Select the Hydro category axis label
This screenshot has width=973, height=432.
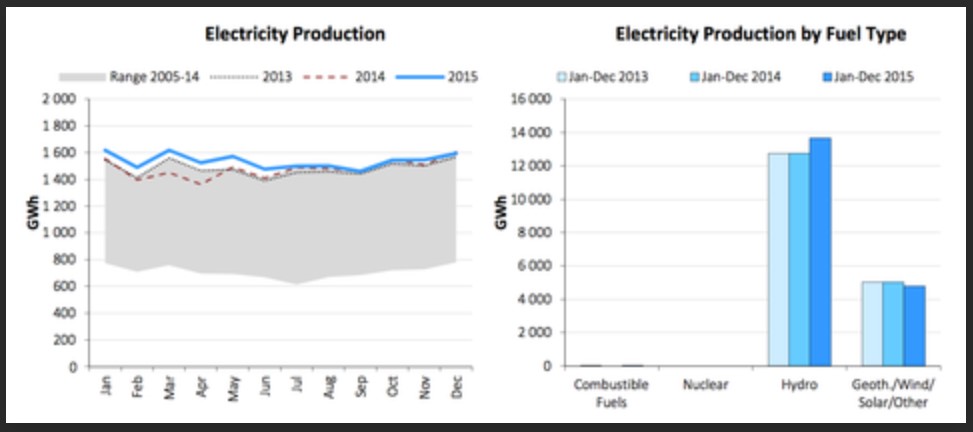(x=799, y=384)
